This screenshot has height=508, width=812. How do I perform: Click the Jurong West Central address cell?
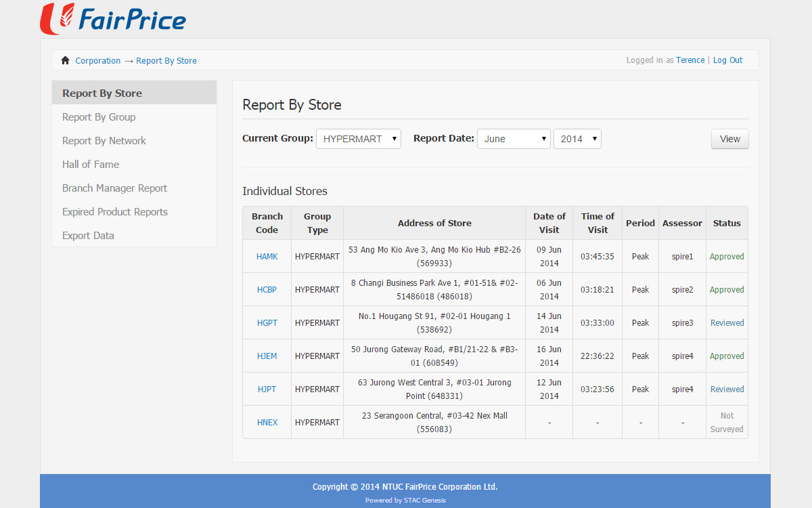434,389
